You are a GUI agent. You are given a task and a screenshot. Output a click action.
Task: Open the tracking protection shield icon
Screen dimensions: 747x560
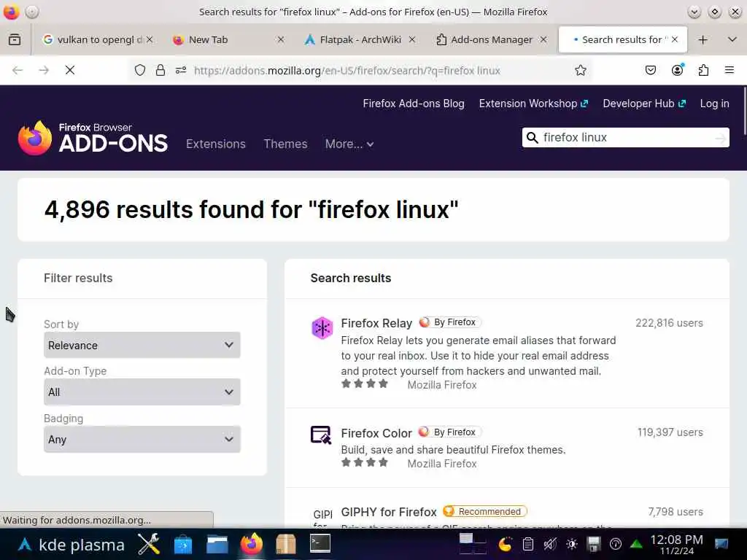click(139, 71)
